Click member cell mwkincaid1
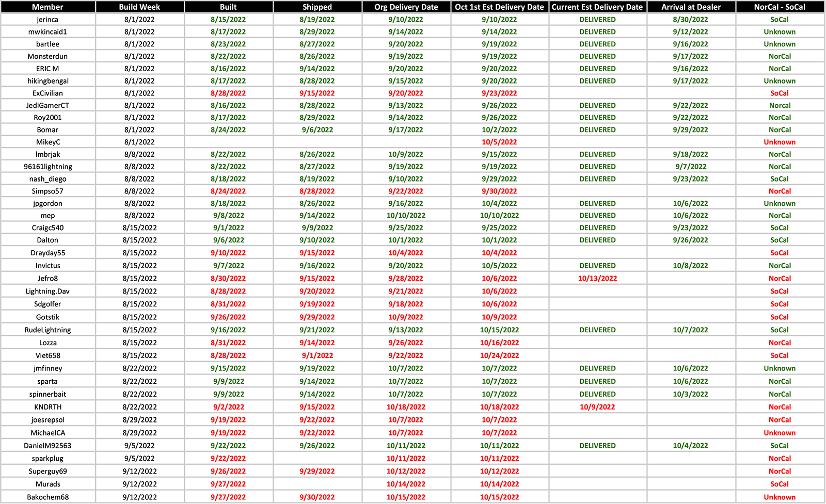Viewport: 826px width, 504px height. 48,31
